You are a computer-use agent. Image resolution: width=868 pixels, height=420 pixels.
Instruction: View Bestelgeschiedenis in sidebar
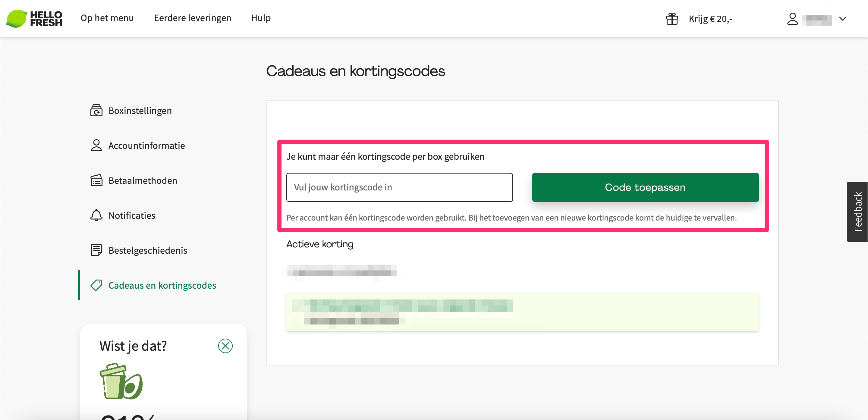[148, 251]
